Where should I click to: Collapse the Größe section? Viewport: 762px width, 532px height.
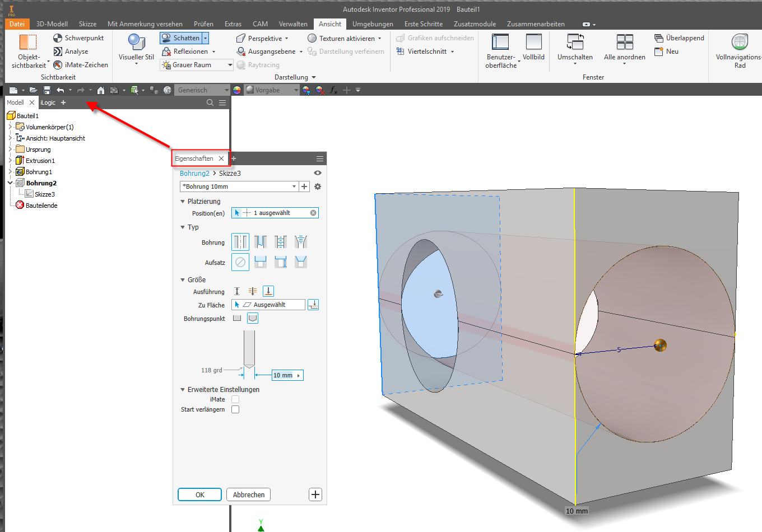point(183,280)
